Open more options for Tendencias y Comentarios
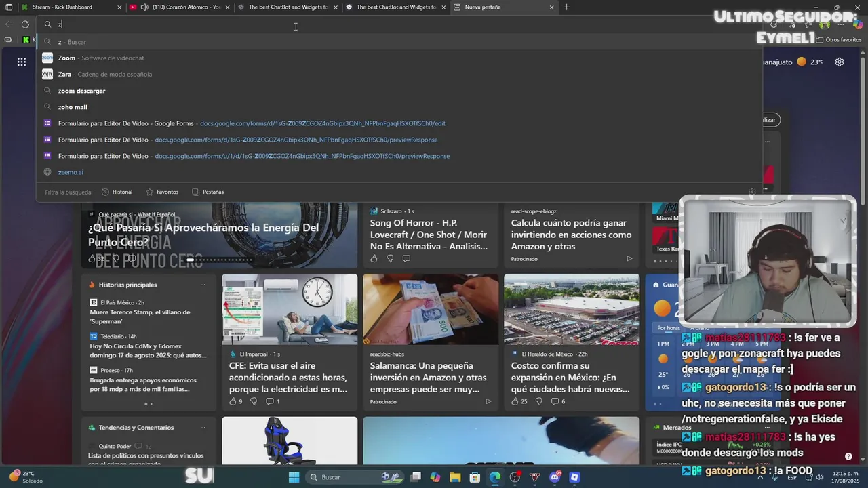 click(x=203, y=428)
